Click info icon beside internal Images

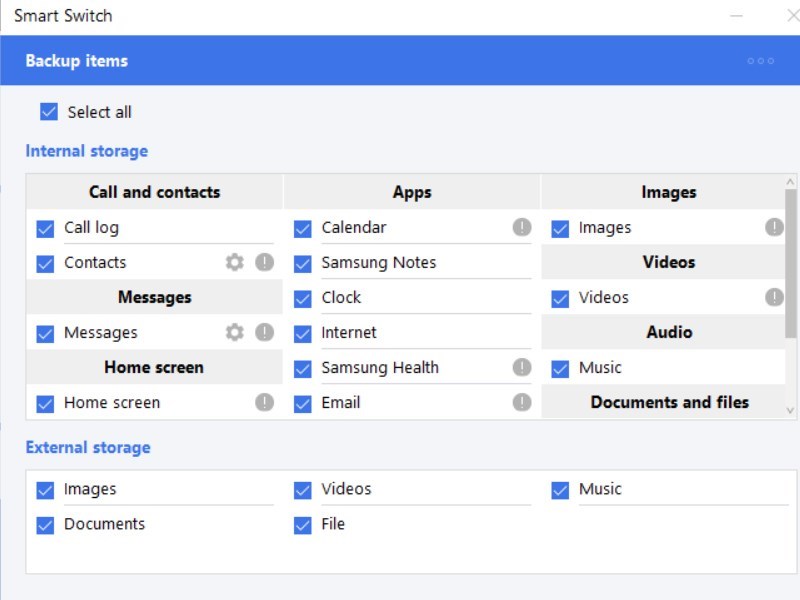774,227
